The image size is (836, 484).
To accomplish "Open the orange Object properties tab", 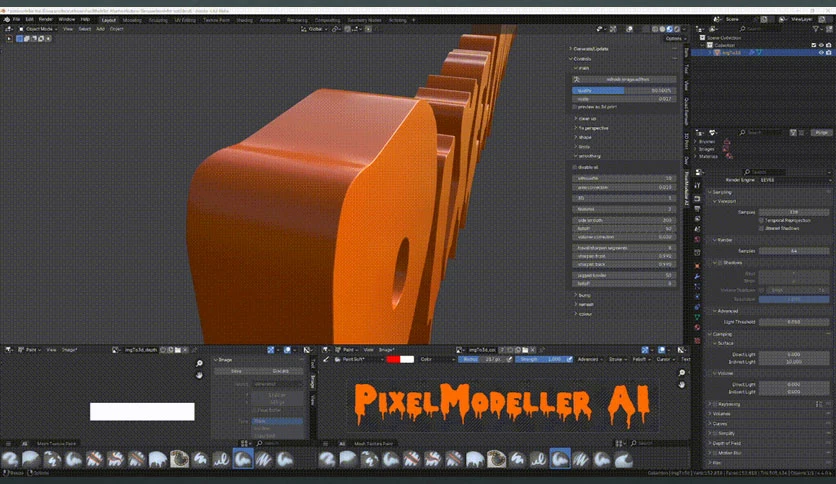I will [x=697, y=265].
